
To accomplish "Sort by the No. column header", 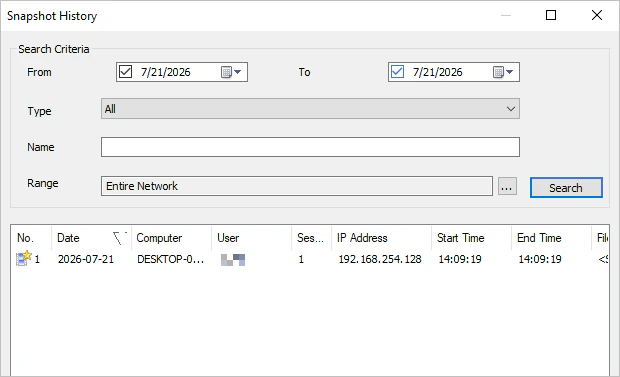I will click(31, 238).
